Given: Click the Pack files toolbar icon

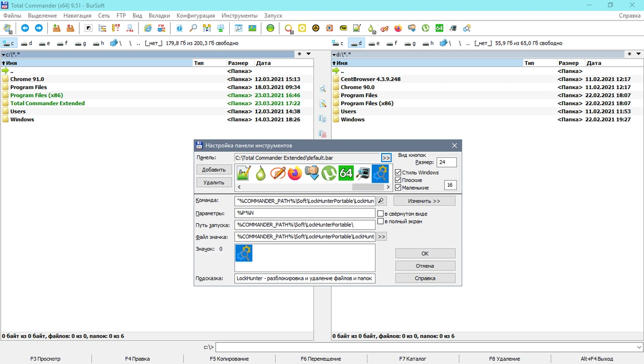Looking at the screenshot, I should [x=56, y=28].
